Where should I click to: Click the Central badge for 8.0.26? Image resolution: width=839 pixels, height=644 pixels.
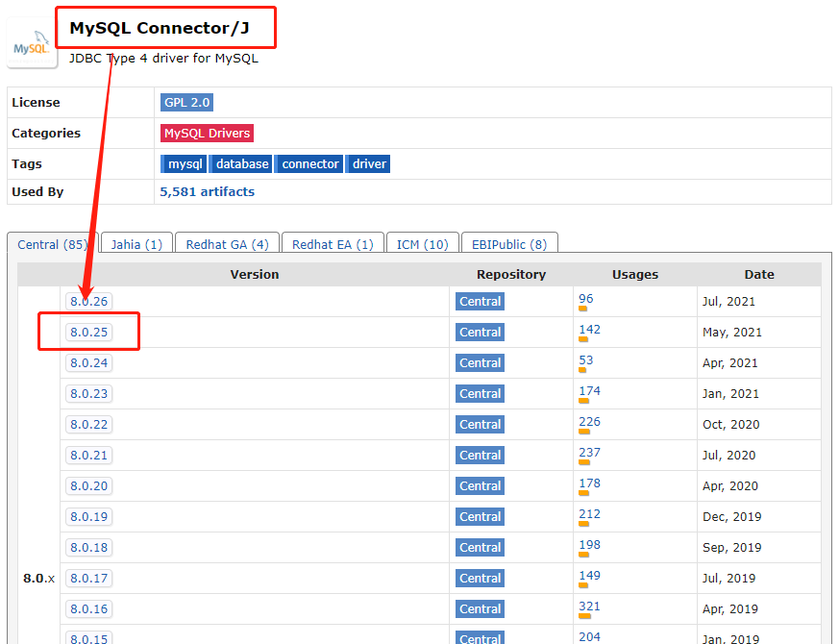480,302
